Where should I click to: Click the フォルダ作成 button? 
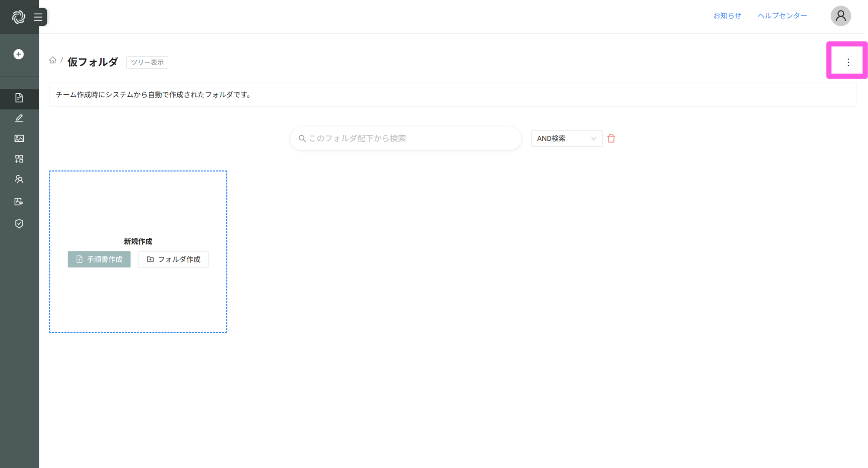pyautogui.click(x=173, y=259)
